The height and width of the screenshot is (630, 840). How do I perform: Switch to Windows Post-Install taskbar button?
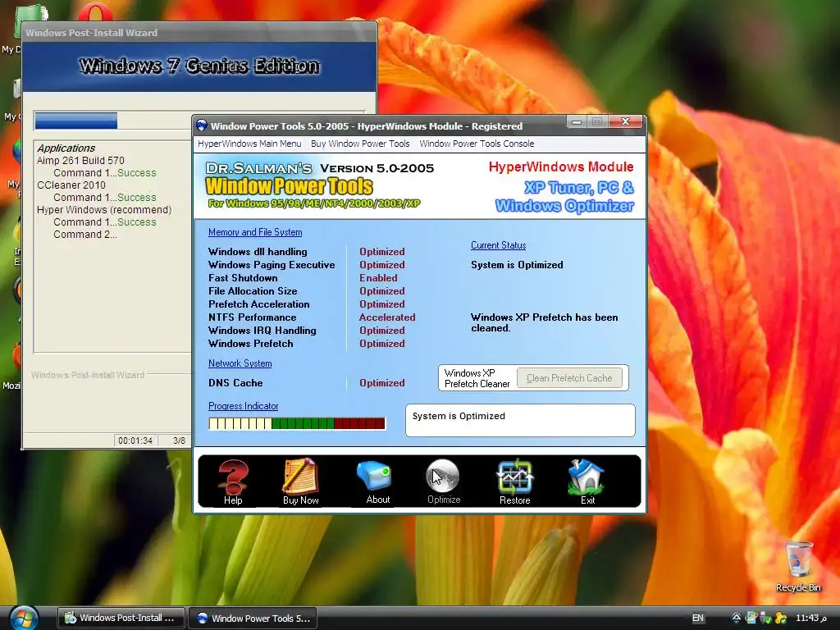(121, 619)
